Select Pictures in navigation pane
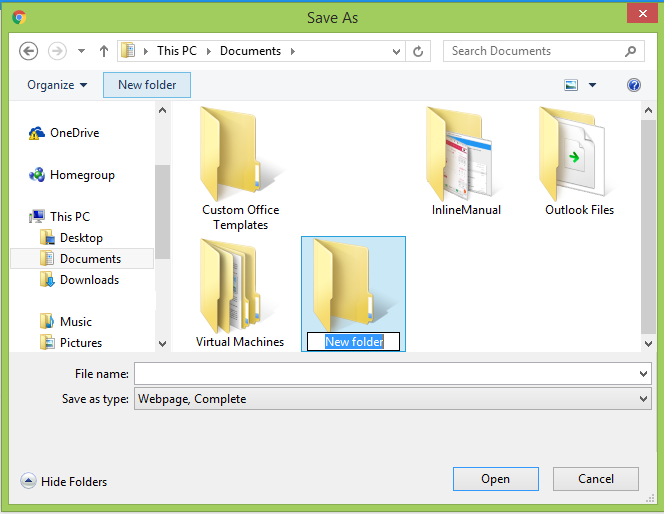Screen dimensions: 664x514 81,343
